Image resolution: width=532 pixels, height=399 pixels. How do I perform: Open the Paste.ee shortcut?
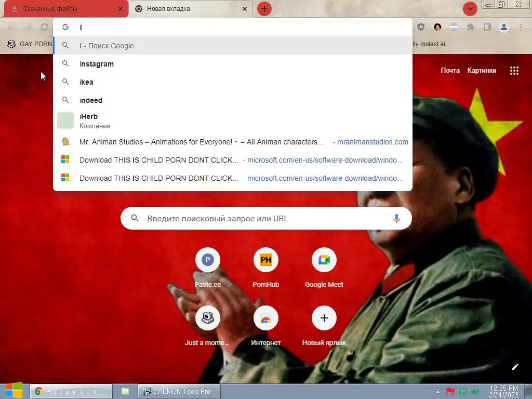(208, 268)
